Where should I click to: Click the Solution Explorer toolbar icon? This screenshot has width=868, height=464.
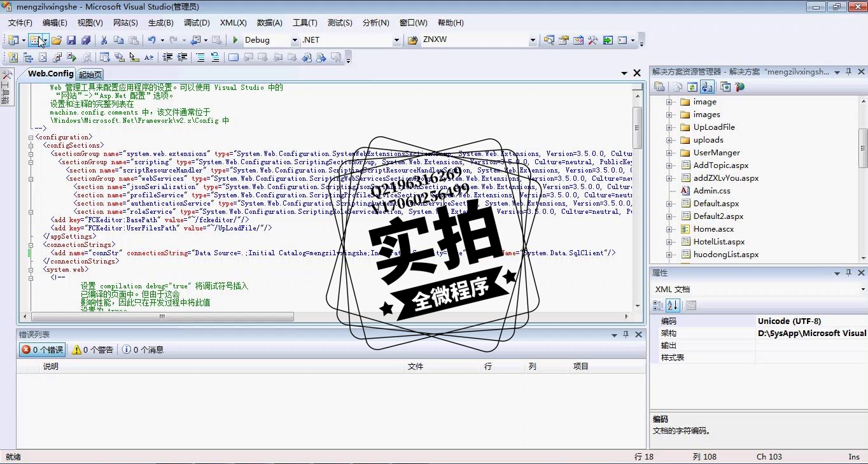549,40
